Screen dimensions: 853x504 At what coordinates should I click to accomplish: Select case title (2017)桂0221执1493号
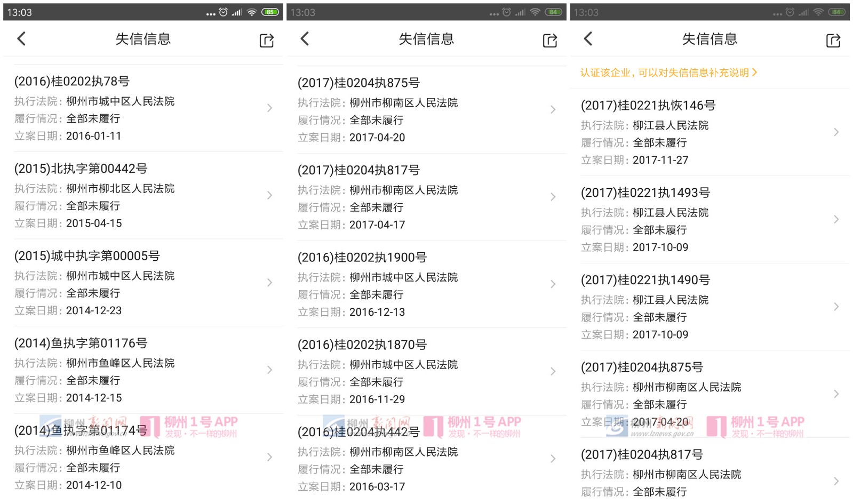tap(645, 193)
